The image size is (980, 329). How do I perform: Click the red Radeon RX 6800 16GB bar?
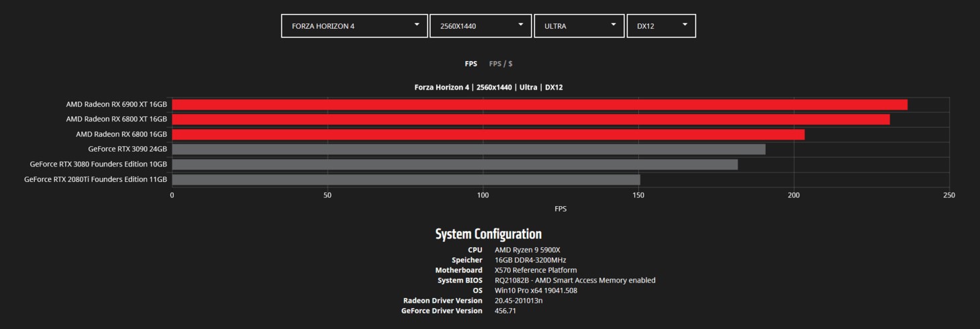pyautogui.click(x=489, y=134)
